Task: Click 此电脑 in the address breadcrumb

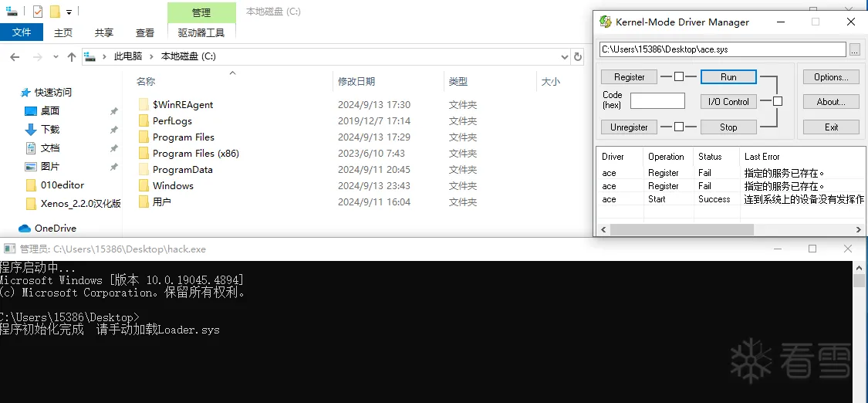Action: 128,56
